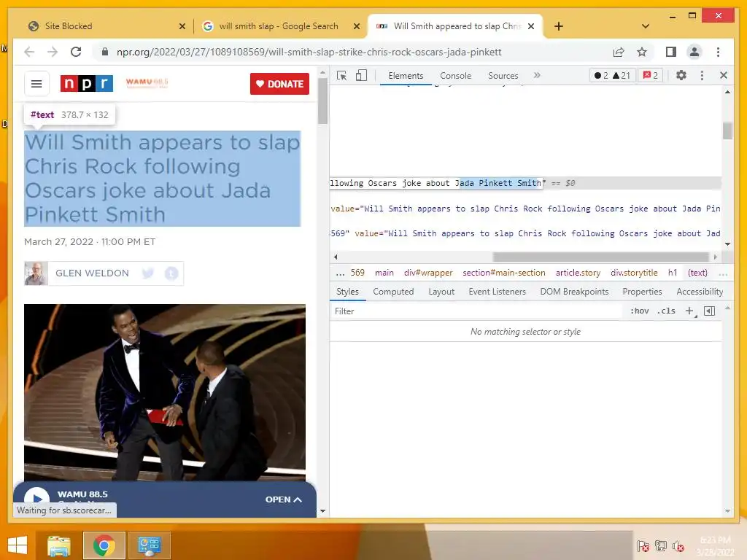Open the DevTools settings gear
747x560 pixels.
pos(681,75)
